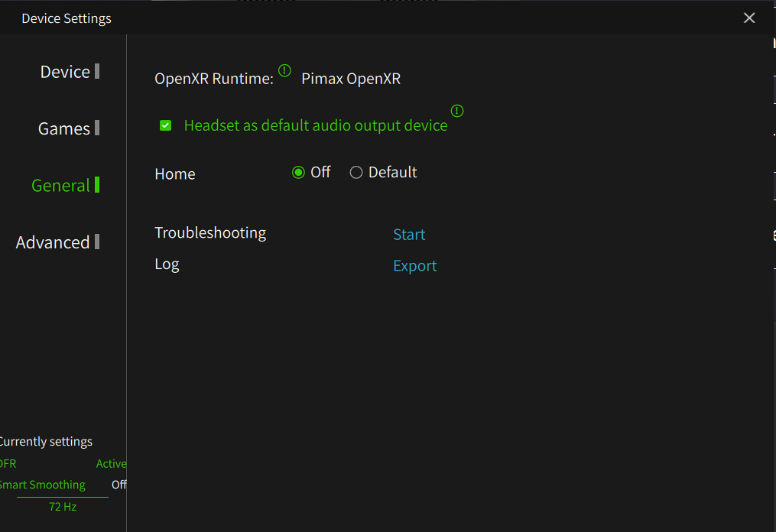Viewport: 776px width, 532px height.
Task: Select the Home Off radio button
Action: click(x=298, y=173)
